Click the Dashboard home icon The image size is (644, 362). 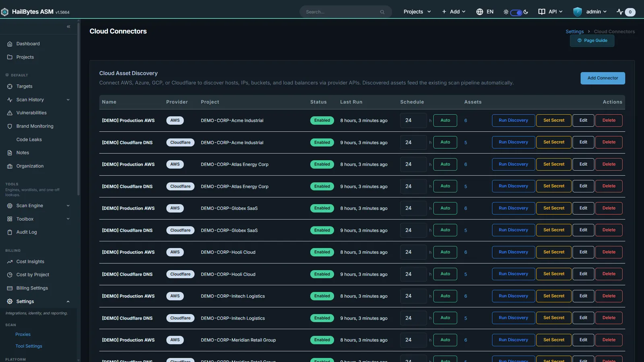(10, 44)
